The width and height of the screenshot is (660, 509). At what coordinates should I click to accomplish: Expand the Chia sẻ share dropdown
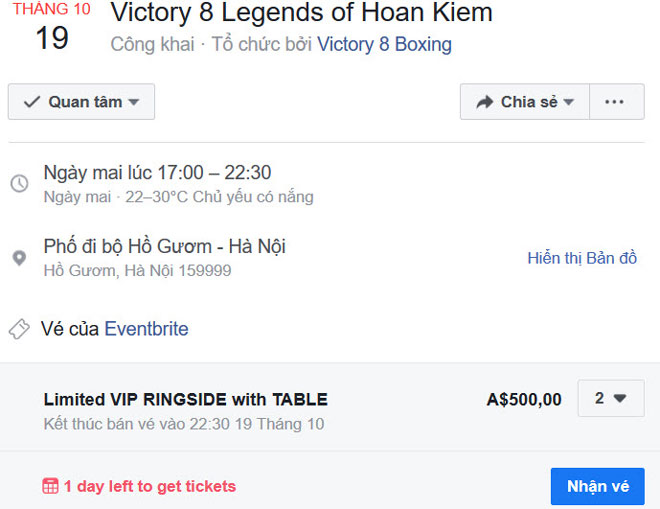point(569,102)
